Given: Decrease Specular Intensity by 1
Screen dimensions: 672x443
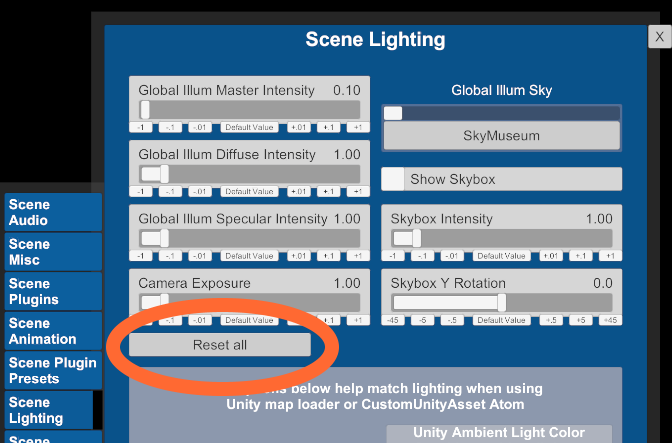Looking at the screenshot, I should point(141,256).
